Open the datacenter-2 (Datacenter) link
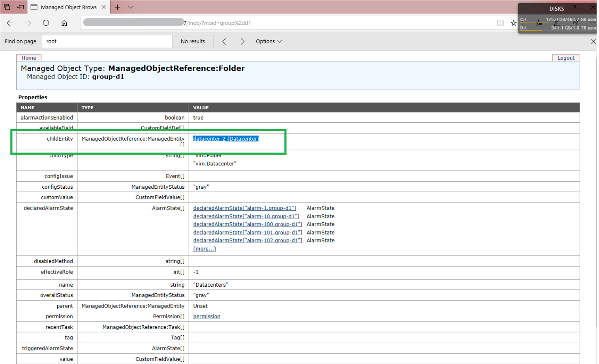 click(x=226, y=139)
